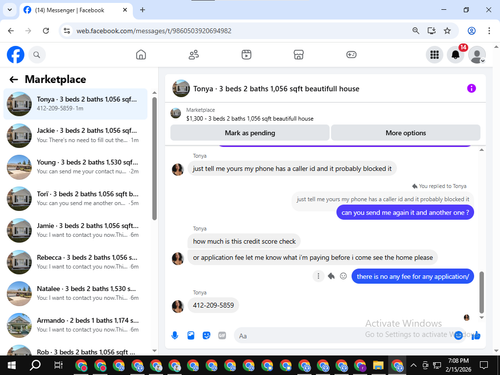
Task: Open the Facebook search magnifier
Action: (37, 55)
